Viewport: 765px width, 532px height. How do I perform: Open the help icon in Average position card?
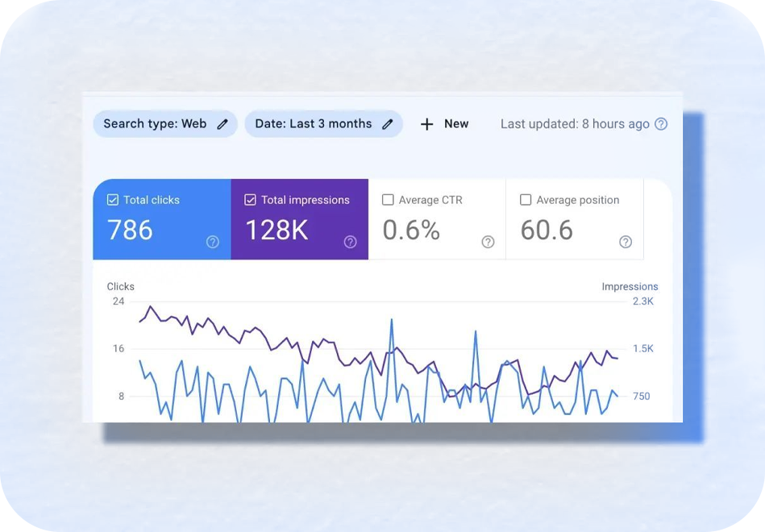point(626,242)
